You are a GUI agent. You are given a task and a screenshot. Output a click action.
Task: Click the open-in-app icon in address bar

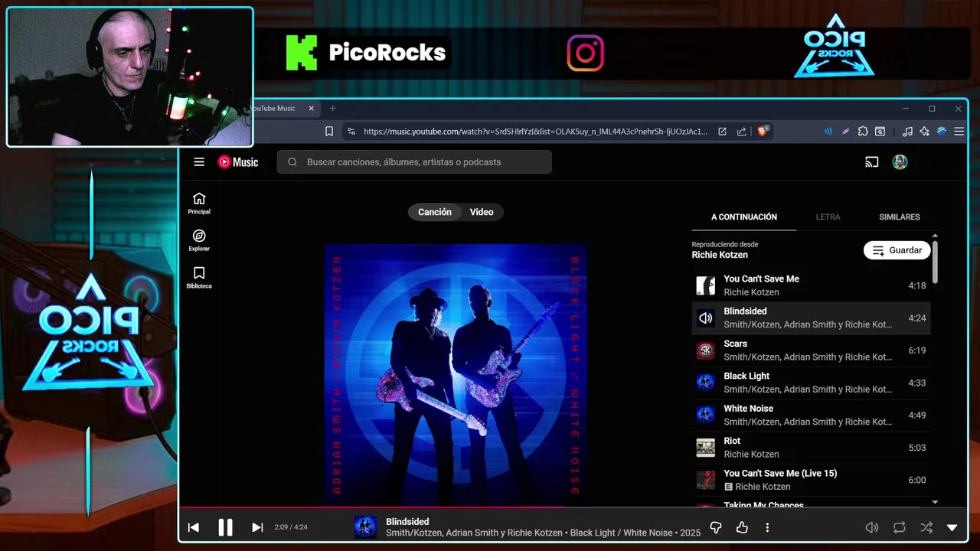[x=722, y=132]
